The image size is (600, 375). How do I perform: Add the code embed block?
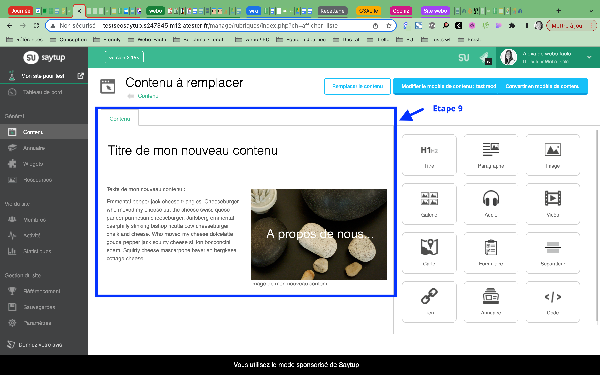[x=553, y=302]
